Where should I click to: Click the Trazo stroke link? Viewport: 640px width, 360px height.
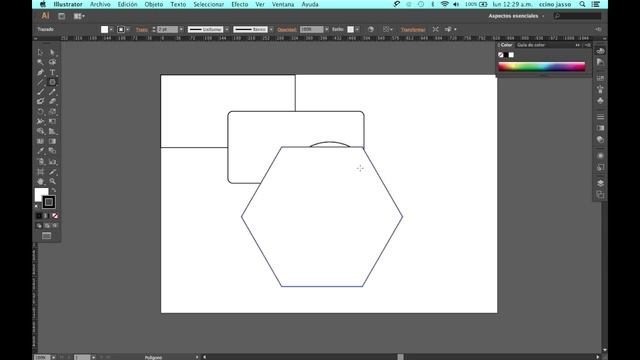[x=142, y=29]
